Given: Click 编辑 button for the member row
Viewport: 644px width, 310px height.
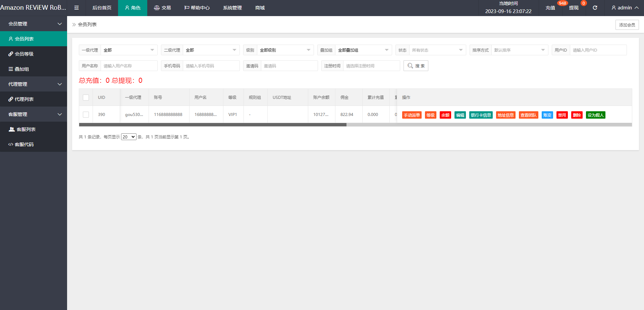Looking at the screenshot, I should (x=460, y=115).
